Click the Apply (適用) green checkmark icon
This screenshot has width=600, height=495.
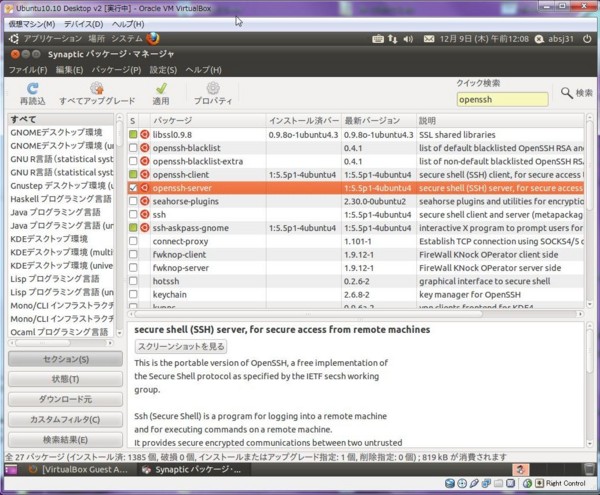click(x=161, y=88)
